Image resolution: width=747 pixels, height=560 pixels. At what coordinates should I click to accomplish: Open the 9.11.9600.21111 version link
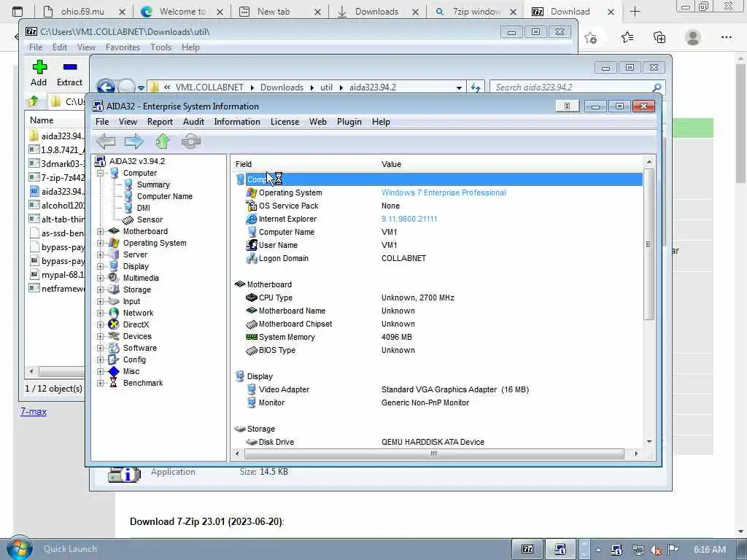(x=409, y=219)
